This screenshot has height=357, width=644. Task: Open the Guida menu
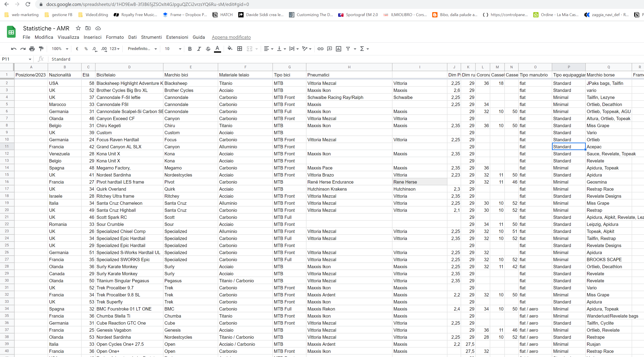[x=199, y=37]
